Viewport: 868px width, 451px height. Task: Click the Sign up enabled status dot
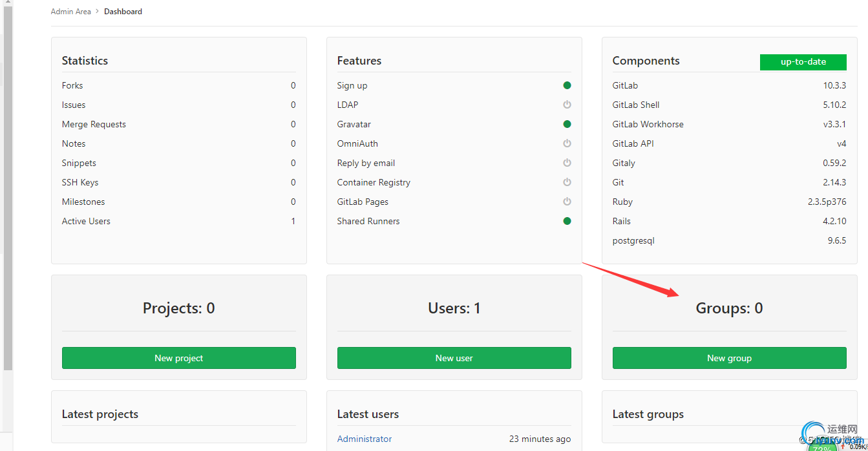point(567,85)
